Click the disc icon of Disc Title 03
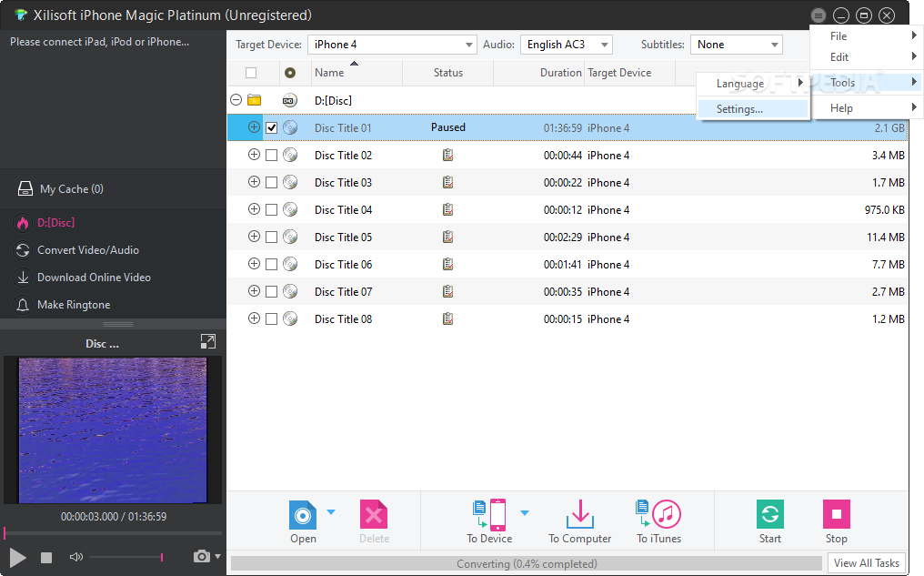This screenshot has height=576, width=924. click(x=290, y=182)
